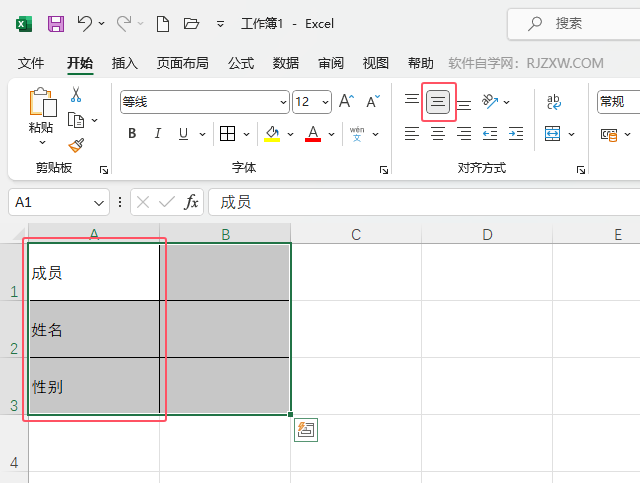Click the 搜索 search box
Viewport: 640px width, 483px height.
573,24
